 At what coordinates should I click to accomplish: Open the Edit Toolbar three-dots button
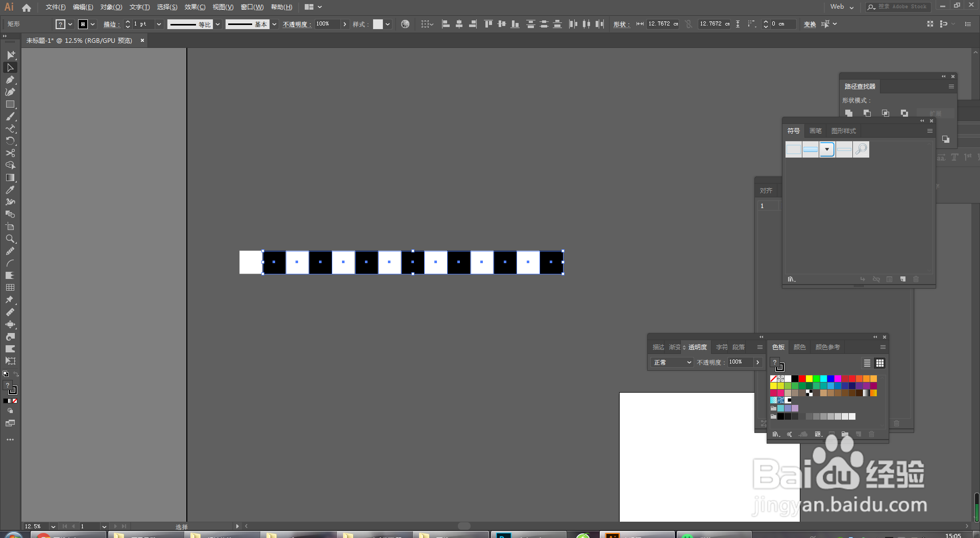tap(10, 440)
